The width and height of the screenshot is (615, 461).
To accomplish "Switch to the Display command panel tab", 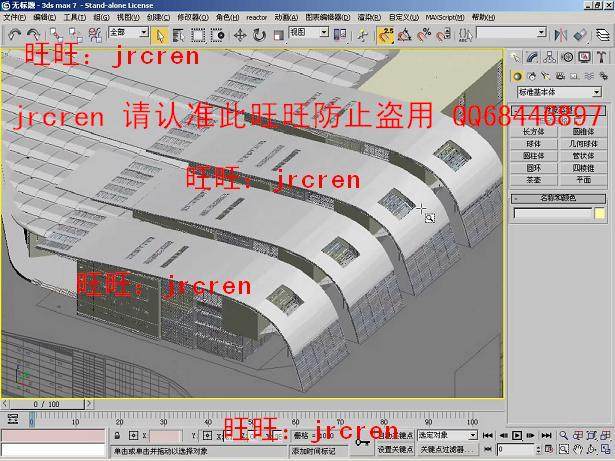I will pos(584,57).
